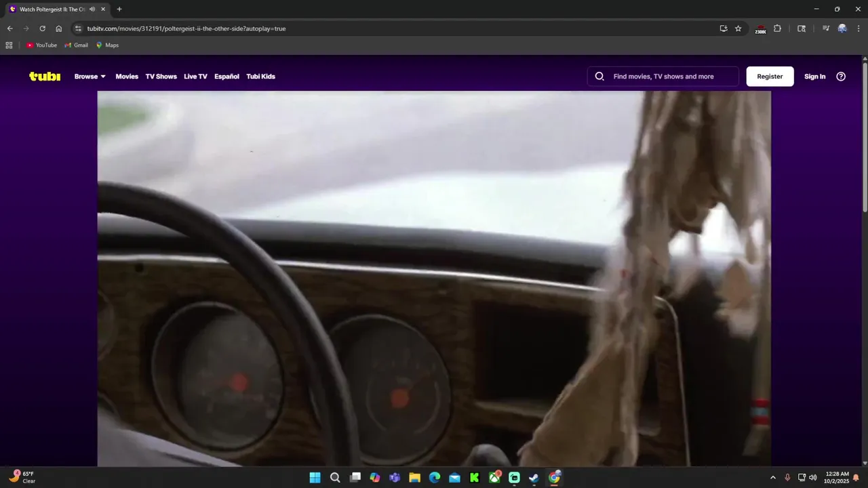This screenshot has height=488, width=868.
Task: Open Steam from taskbar
Action: (534, 478)
